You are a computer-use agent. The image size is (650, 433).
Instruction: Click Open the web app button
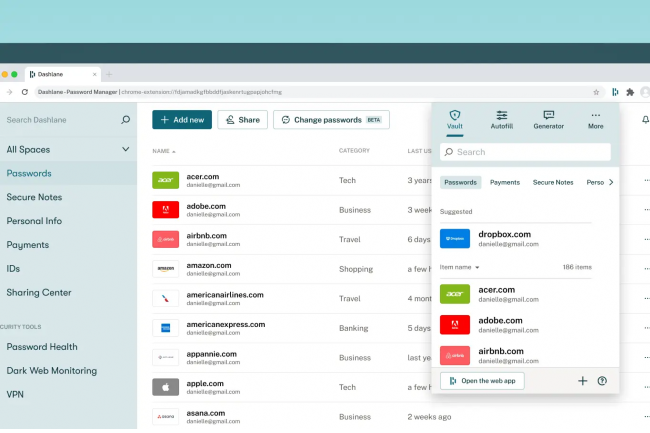[482, 381]
